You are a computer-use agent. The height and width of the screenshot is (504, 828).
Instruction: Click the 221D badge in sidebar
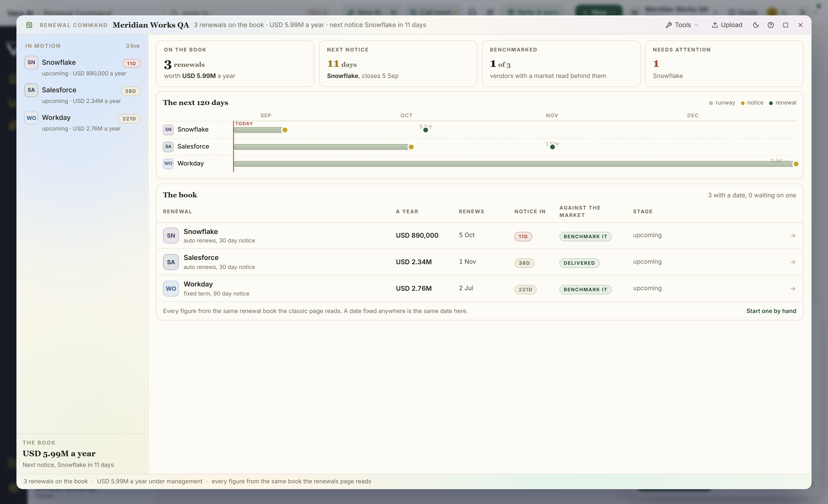pyautogui.click(x=129, y=119)
